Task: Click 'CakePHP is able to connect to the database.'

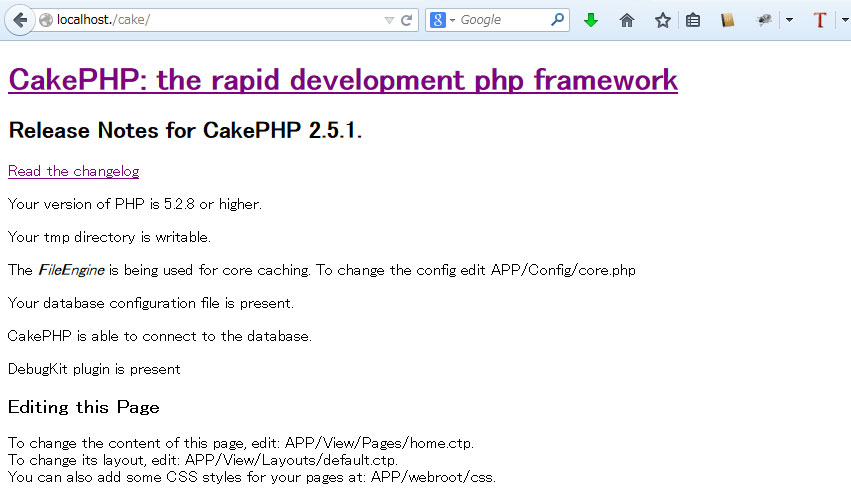Action: tap(160, 336)
